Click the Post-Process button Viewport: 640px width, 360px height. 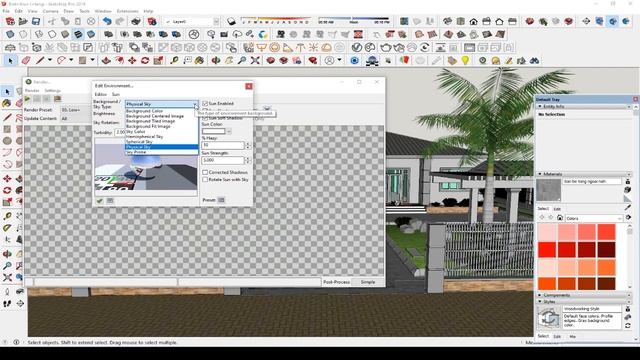coord(336,282)
